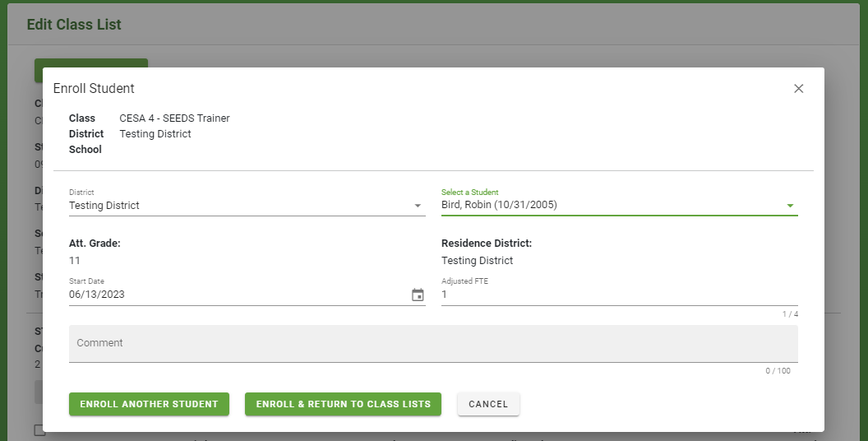868x441 pixels.
Task: Click into the Comment text area
Action: click(x=433, y=343)
